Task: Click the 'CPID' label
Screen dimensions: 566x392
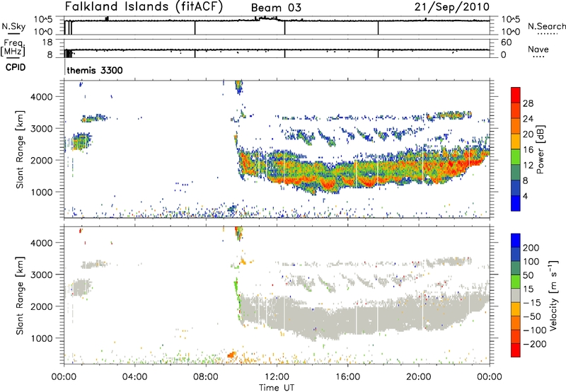Action: (16, 67)
